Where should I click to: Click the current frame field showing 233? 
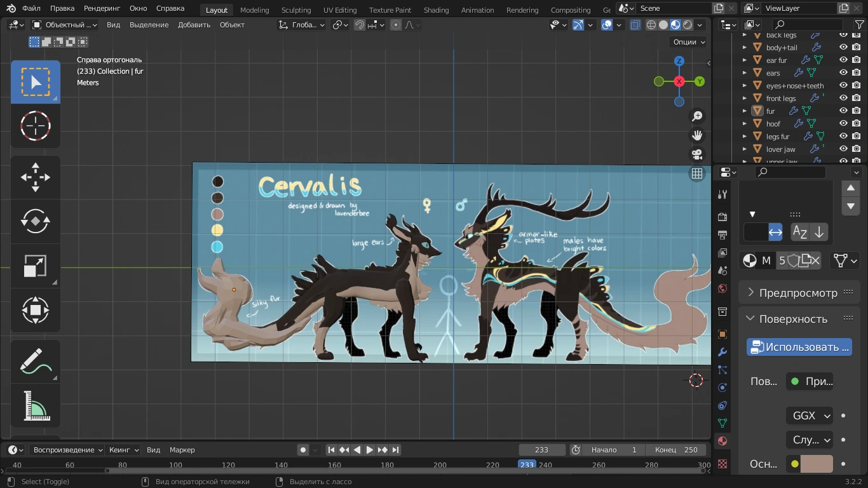click(x=542, y=449)
